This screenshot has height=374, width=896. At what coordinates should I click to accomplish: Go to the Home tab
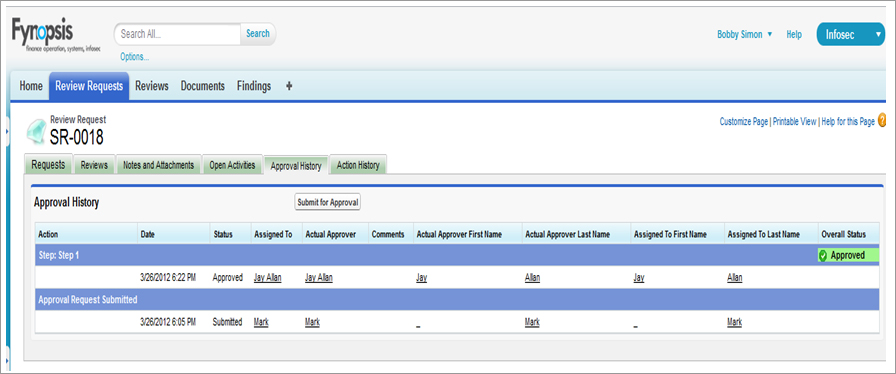[x=31, y=86]
